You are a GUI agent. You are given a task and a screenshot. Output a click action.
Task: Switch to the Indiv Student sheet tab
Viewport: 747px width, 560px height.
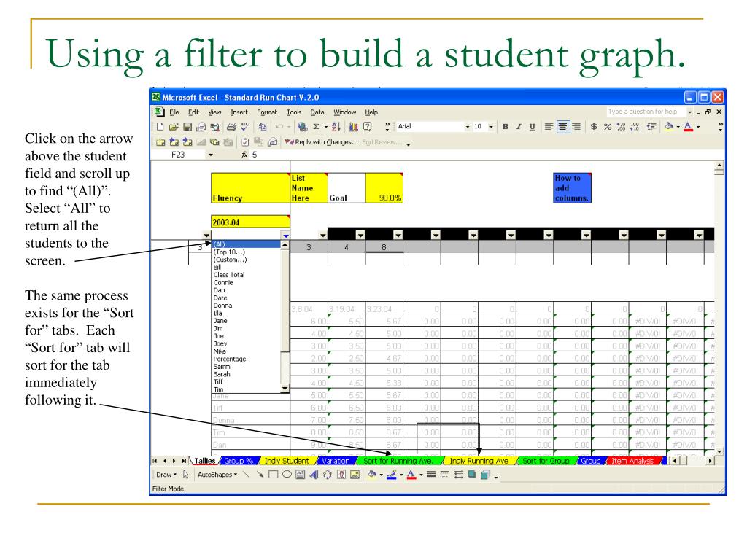tap(287, 461)
